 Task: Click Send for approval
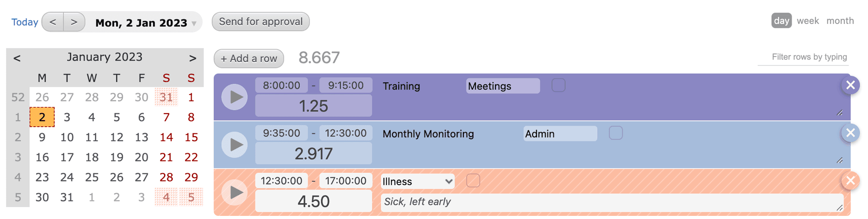[x=260, y=22]
